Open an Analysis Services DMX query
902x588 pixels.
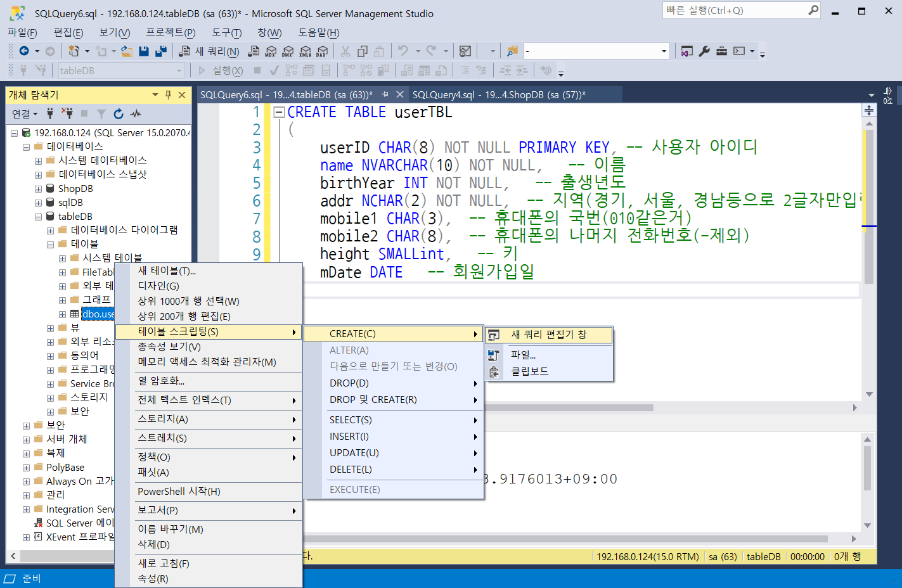pos(288,51)
